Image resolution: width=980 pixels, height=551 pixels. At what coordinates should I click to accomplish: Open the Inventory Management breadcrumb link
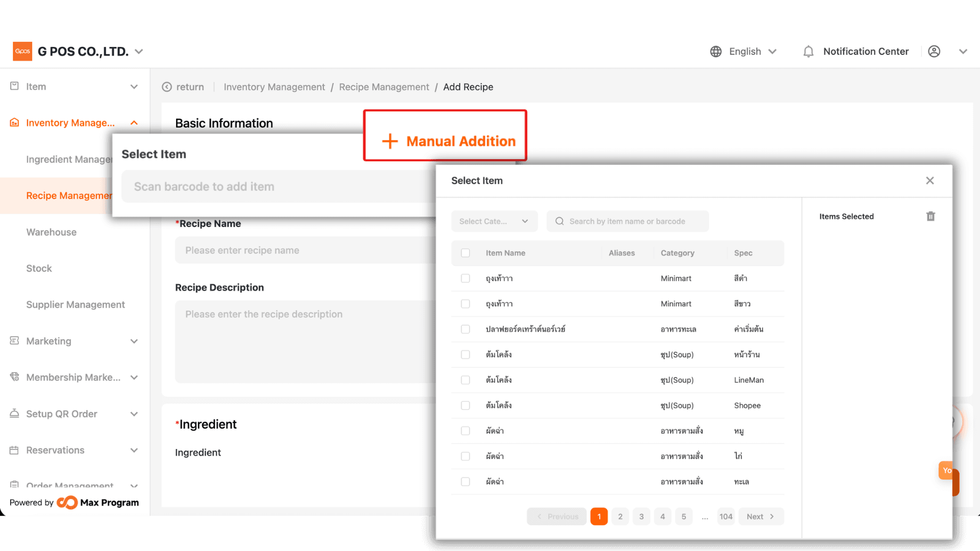[274, 87]
